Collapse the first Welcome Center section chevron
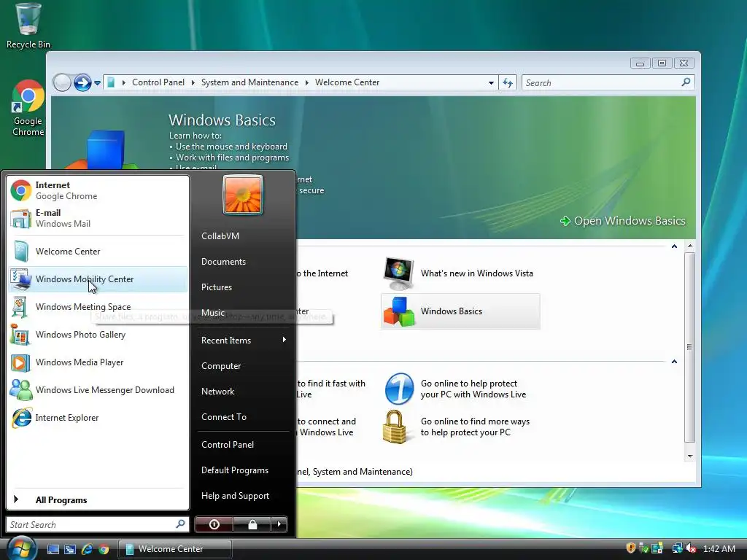The height and width of the screenshot is (560, 747). (674, 246)
